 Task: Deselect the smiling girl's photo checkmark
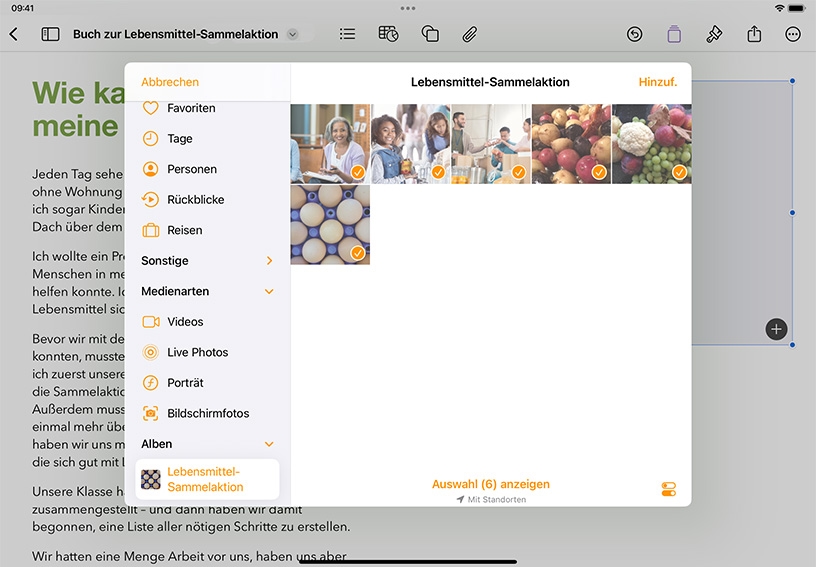tap(438, 172)
